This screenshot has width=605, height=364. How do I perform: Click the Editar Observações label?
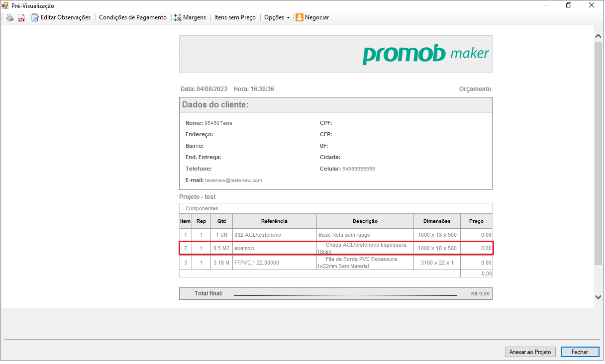tap(66, 17)
